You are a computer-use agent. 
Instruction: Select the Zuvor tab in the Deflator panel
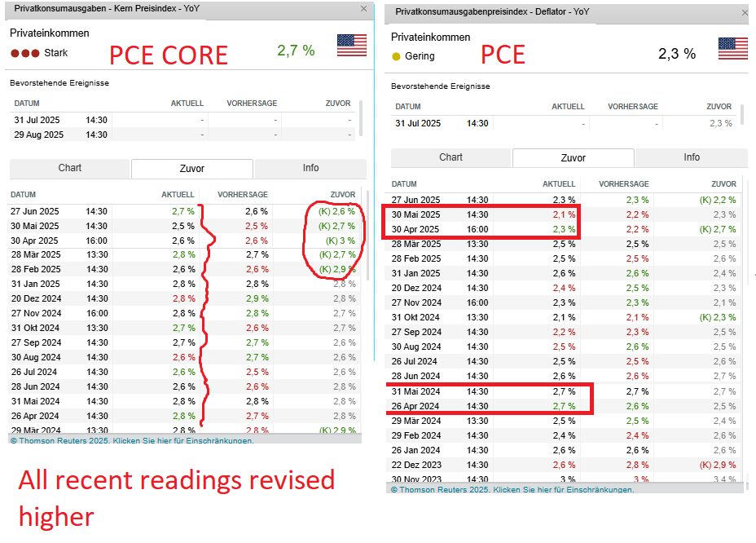(x=574, y=158)
